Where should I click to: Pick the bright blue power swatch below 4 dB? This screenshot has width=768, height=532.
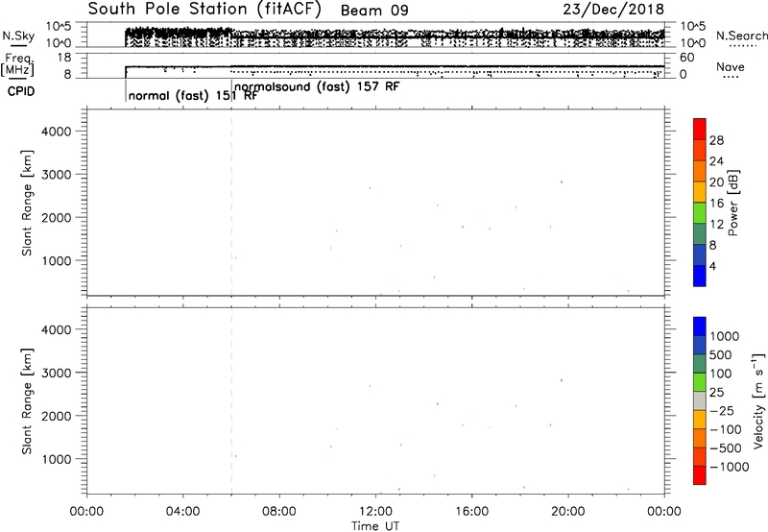point(700,277)
